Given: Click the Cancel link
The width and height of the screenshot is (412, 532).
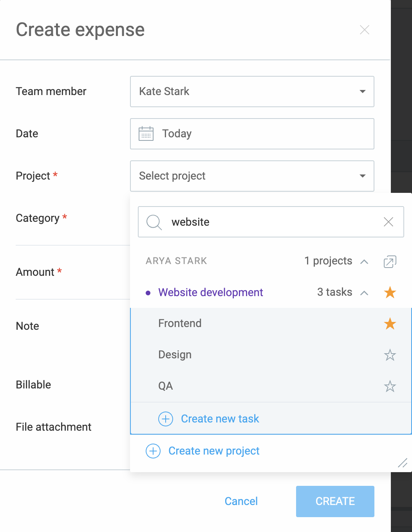Looking at the screenshot, I should click(241, 501).
